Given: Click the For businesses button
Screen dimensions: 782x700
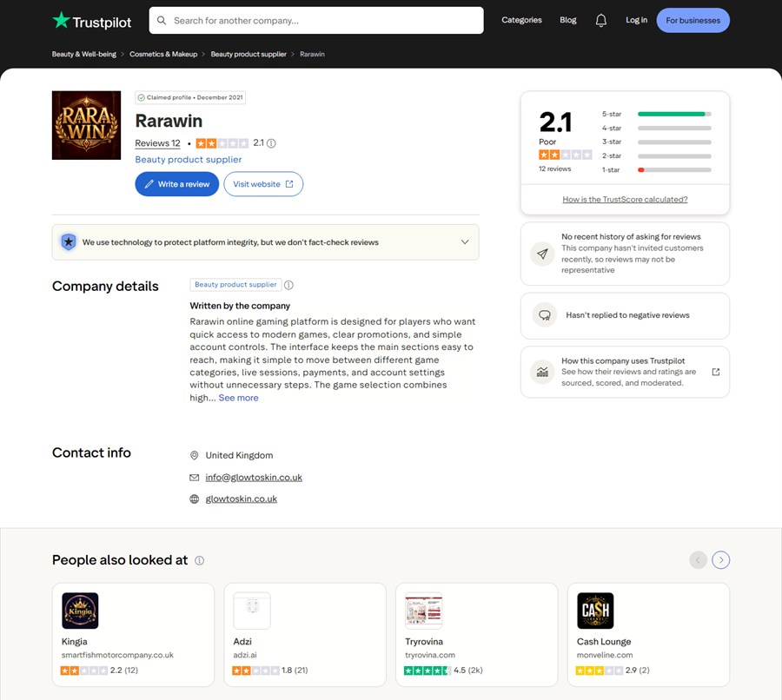Looking at the screenshot, I should point(693,21).
